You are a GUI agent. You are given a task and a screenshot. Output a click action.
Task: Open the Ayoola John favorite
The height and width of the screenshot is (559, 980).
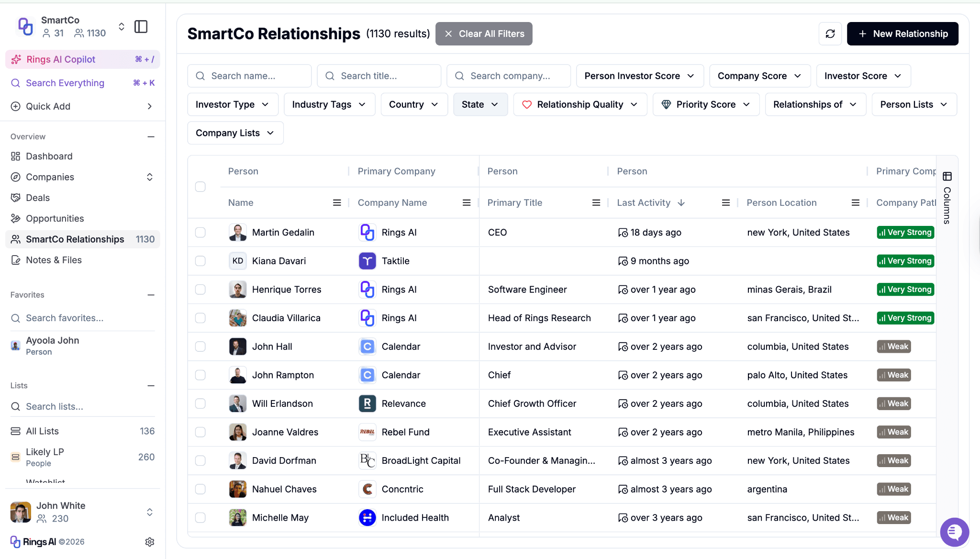(83, 346)
